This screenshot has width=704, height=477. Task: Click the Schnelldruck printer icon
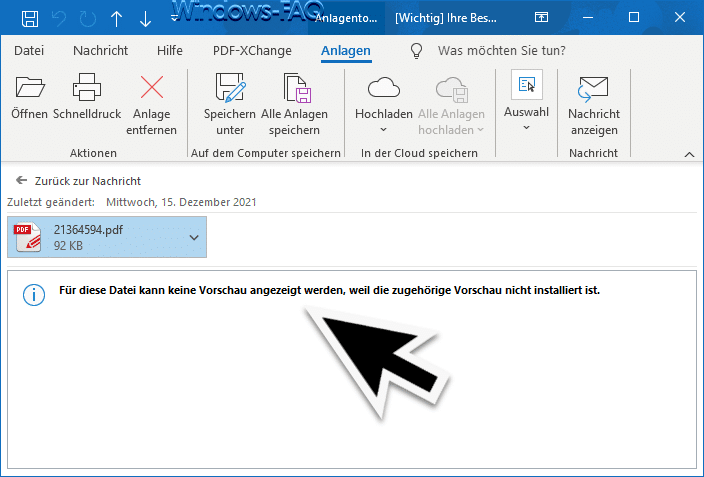(85, 92)
